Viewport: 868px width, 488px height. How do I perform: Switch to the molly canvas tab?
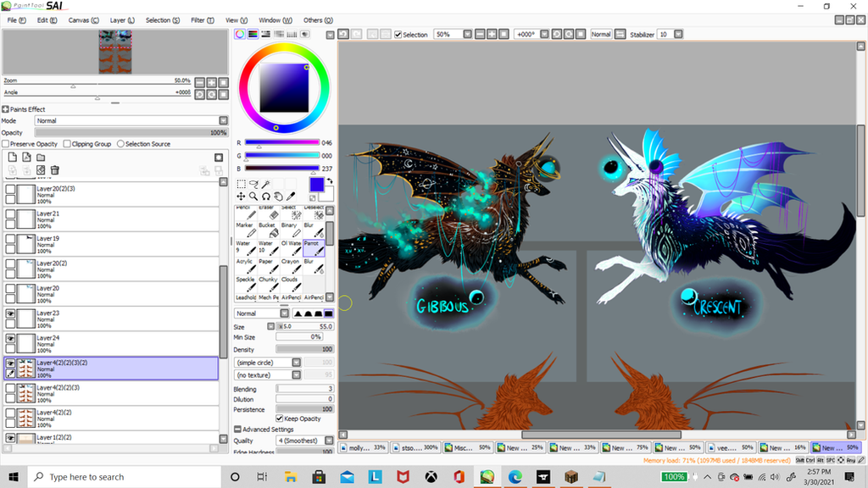pyautogui.click(x=363, y=447)
